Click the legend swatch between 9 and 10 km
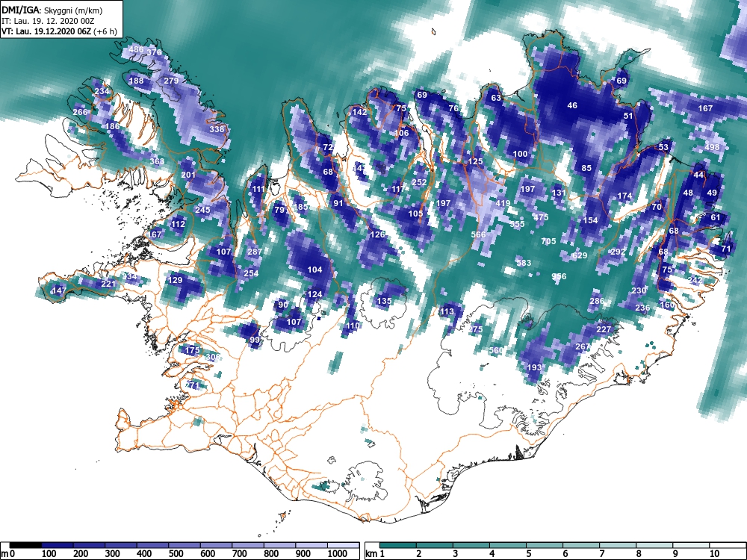The height and width of the screenshot is (560, 747). pos(691,545)
